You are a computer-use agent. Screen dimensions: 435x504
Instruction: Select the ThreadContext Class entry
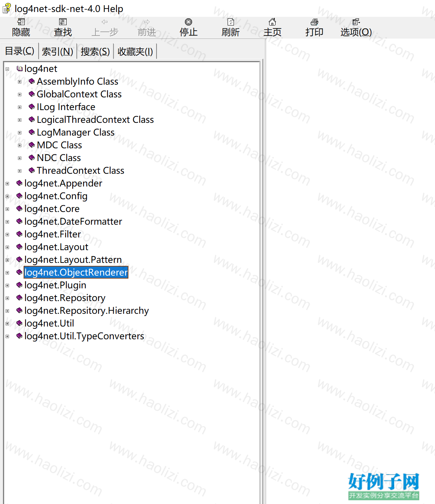(80, 170)
